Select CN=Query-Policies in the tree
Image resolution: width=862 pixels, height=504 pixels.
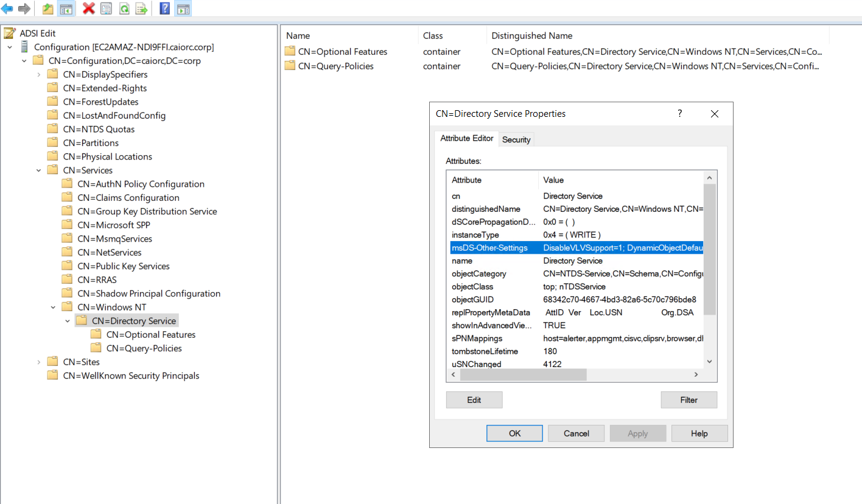coord(144,348)
